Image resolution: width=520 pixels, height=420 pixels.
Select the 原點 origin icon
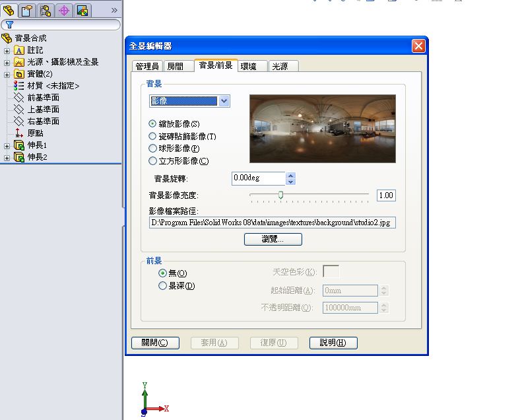tap(19, 133)
